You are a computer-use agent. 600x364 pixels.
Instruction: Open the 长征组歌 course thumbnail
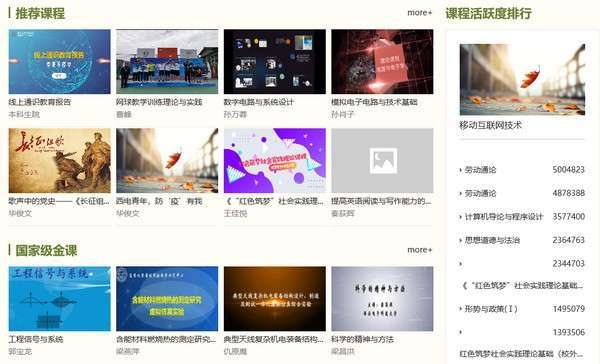tap(59, 160)
